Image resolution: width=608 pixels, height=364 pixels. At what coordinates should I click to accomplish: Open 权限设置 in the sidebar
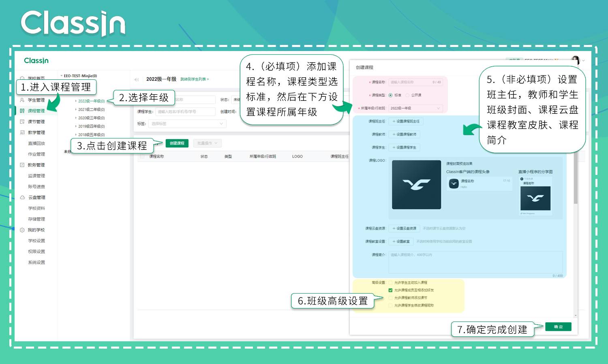pos(36,251)
